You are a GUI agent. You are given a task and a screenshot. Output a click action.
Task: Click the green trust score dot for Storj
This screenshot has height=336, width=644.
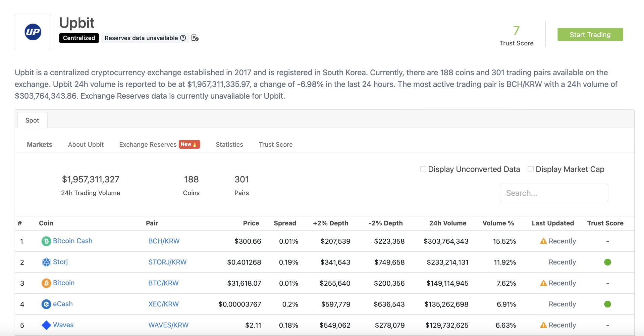click(x=607, y=262)
